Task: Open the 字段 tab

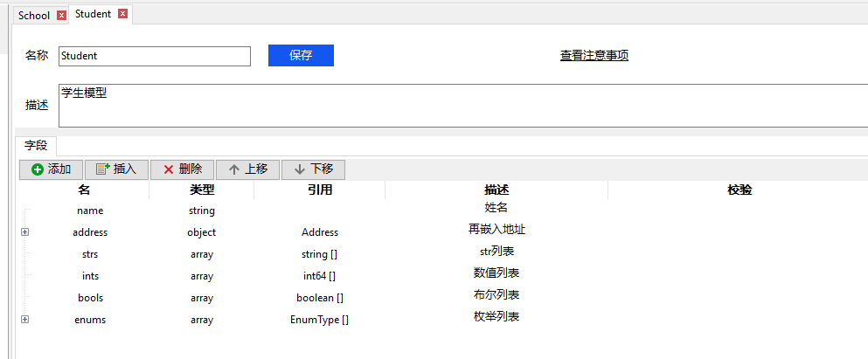Action: 36,146
